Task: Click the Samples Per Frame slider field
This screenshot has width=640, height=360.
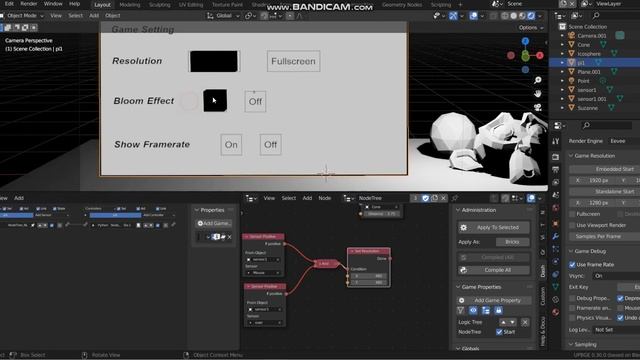Action: [604, 236]
